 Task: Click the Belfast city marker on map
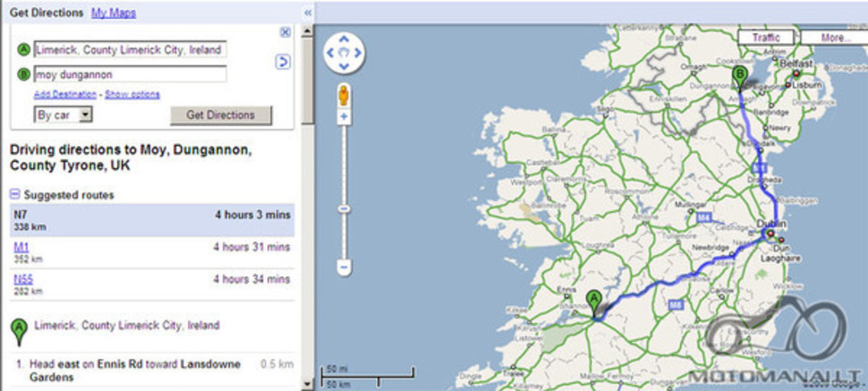pyautogui.click(x=796, y=72)
